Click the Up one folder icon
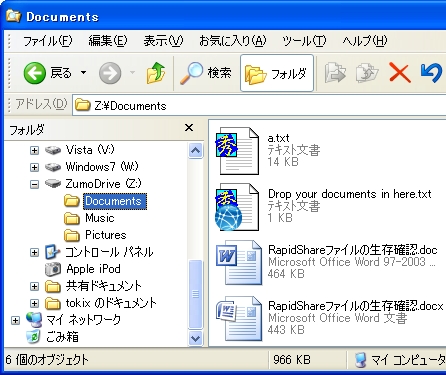Image resolution: width=446 pixels, height=375 pixels. pyautogui.click(x=156, y=73)
